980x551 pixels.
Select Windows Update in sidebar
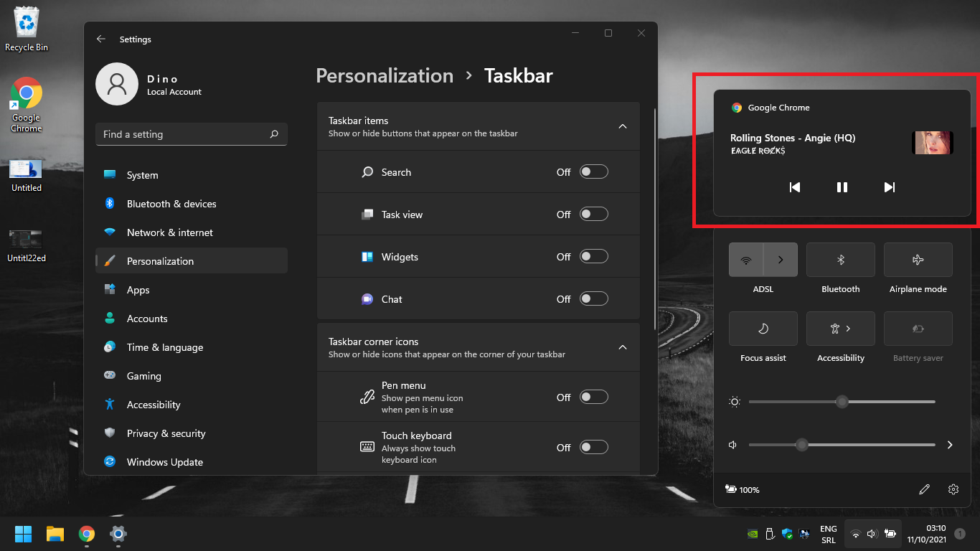(x=165, y=462)
